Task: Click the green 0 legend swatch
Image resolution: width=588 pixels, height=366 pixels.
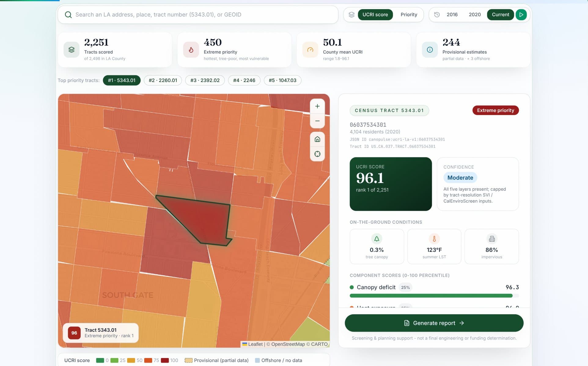Action: [100, 360]
